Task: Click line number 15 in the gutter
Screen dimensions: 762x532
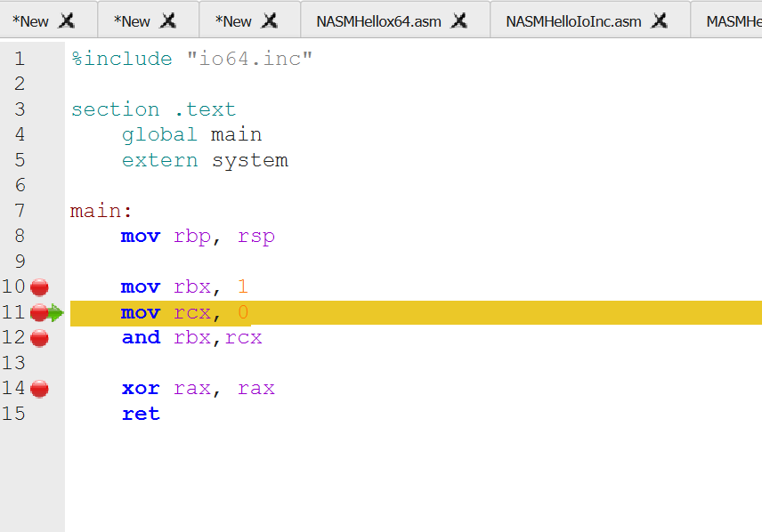Action: point(14,414)
